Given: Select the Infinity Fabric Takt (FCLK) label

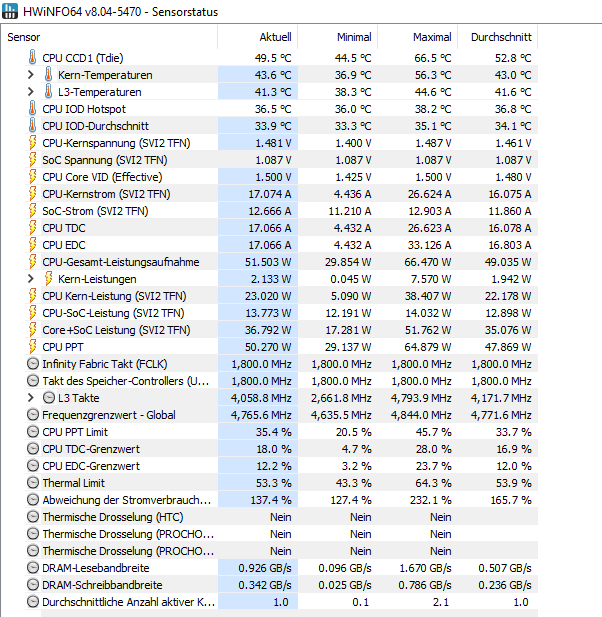Looking at the screenshot, I should pyautogui.click(x=105, y=364).
